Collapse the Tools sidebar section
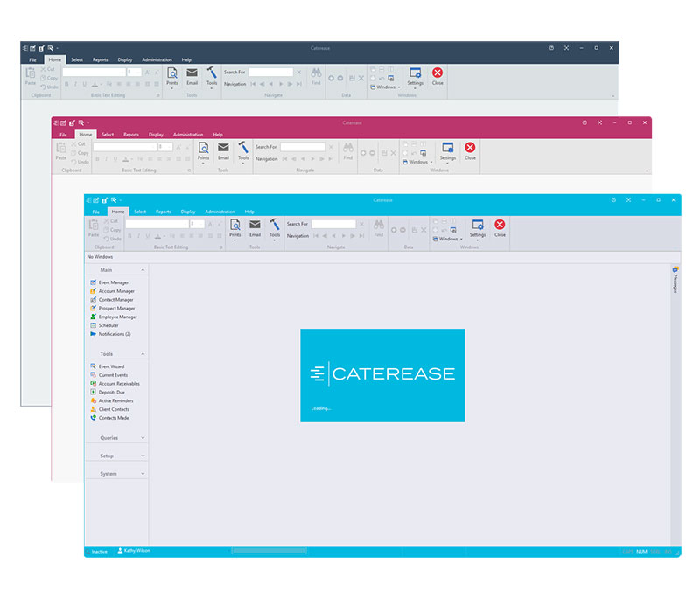This screenshot has height=599, width=700. 143,353
